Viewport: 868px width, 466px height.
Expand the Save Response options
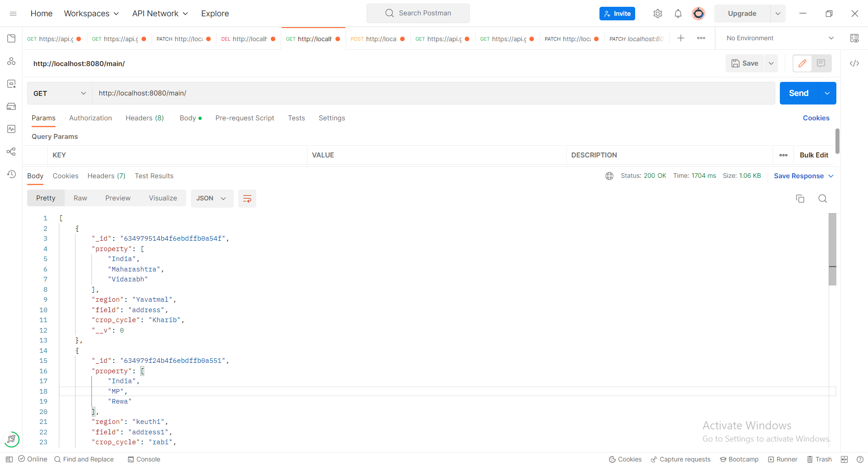pyautogui.click(x=832, y=176)
